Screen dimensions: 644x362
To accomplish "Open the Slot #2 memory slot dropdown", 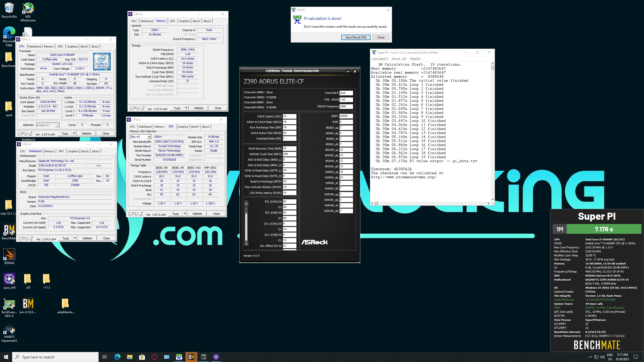I will pyautogui.click(x=149, y=137).
